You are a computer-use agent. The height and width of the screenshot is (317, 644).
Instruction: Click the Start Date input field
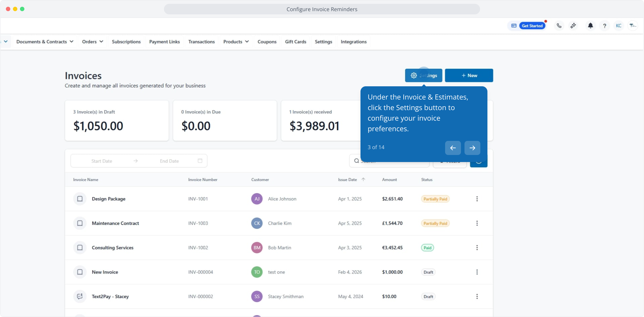(x=102, y=161)
